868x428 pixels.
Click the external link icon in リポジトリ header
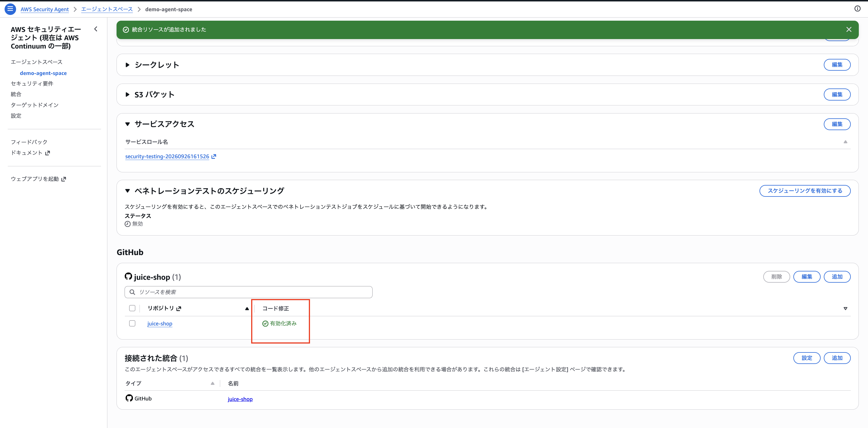pyautogui.click(x=179, y=309)
